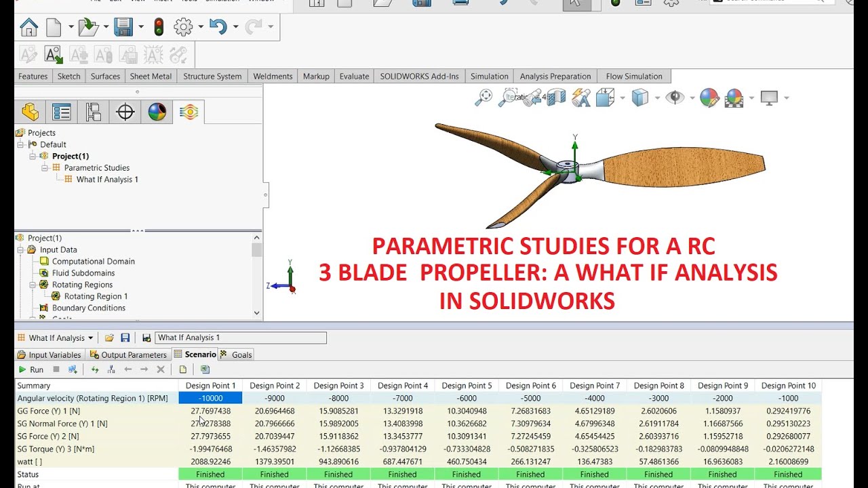Viewport: 868px width, 488px height.
Task: Click the Zoom to Area icon
Action: click(507, 98)
